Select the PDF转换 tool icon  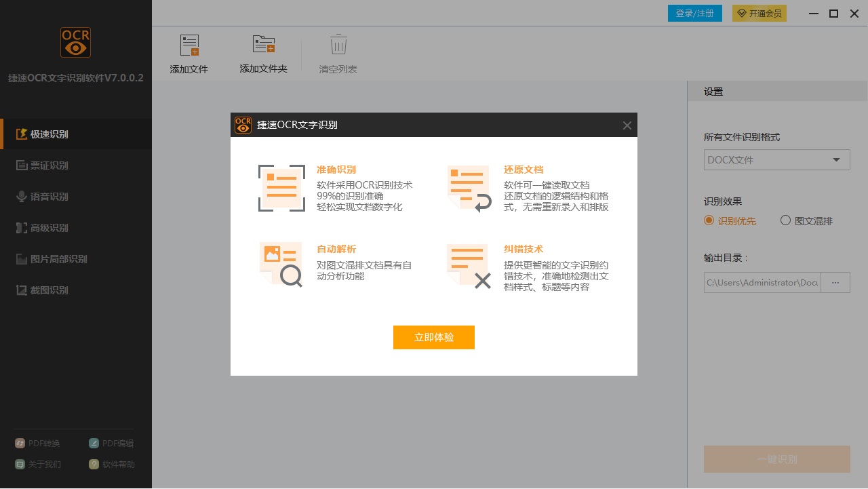click(37, 443)
